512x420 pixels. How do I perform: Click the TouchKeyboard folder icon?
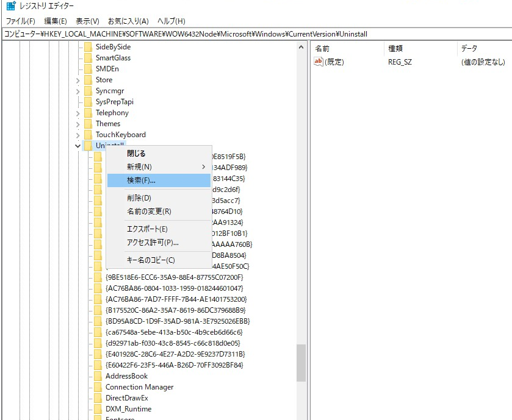(88, 135)
